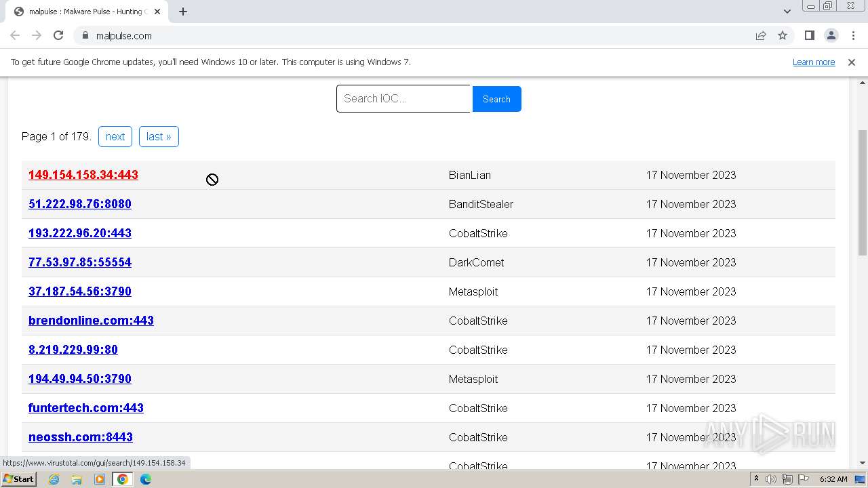The image size is (868, 488).
Task: Show hidden system tray icons
Action: (x=757, y=479)
